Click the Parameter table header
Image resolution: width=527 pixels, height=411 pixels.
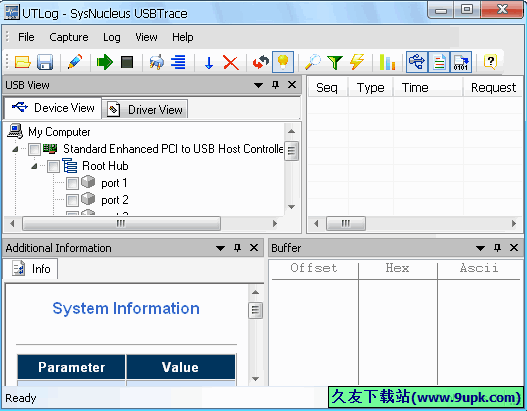[x=72, y=367]
